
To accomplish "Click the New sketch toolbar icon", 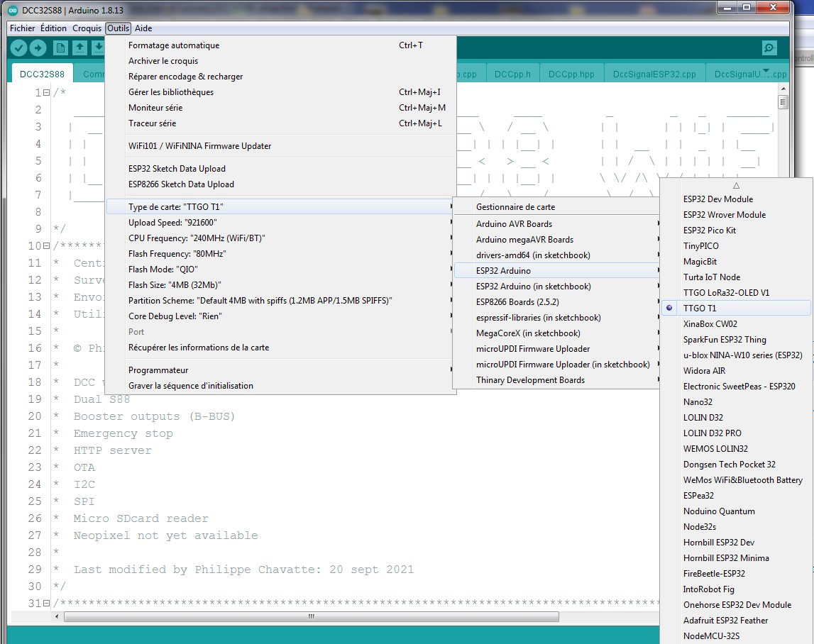I will click(x=61, y=48).
